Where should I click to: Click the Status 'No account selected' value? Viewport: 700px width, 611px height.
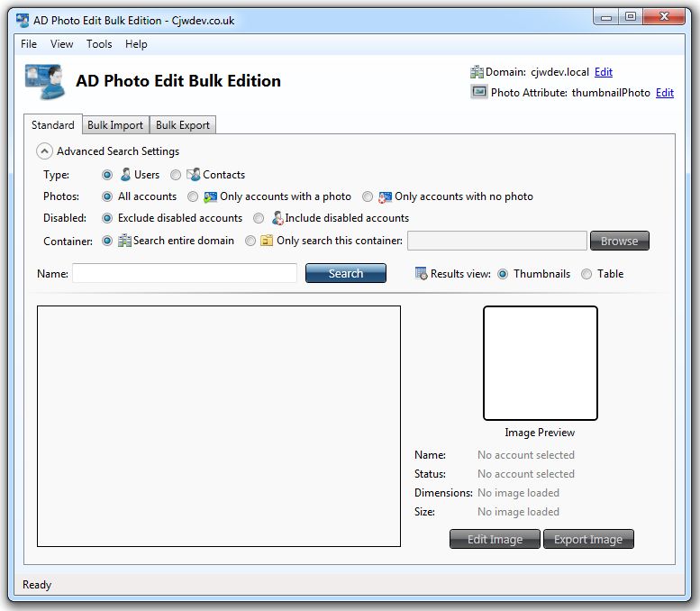click(526, 474)
